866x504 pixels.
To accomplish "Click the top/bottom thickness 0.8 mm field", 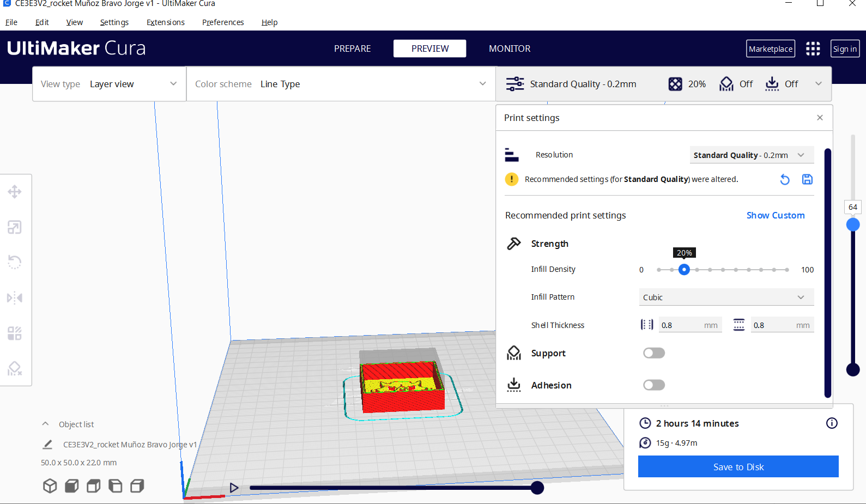I will tap(783, 325).
